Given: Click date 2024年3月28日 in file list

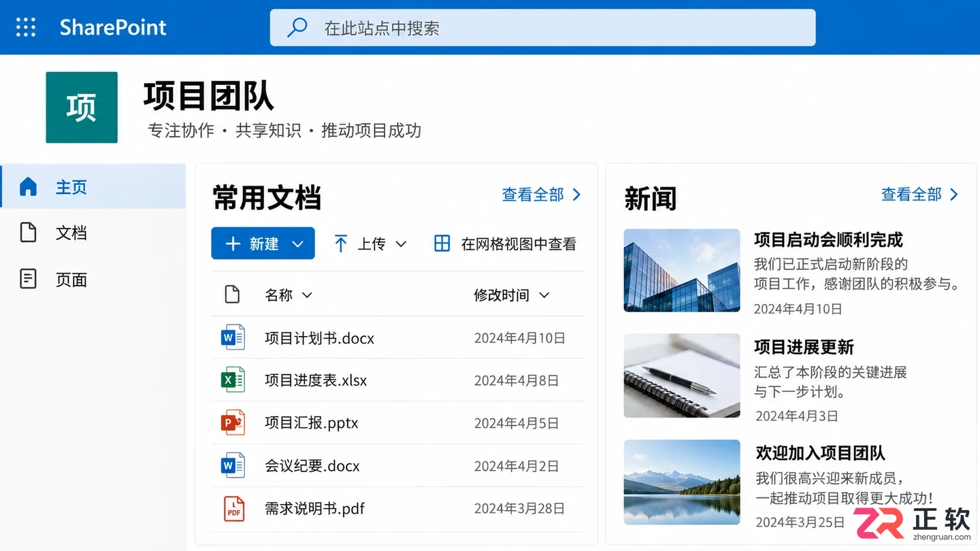Looking at the screenshot, I should [520, 508].
